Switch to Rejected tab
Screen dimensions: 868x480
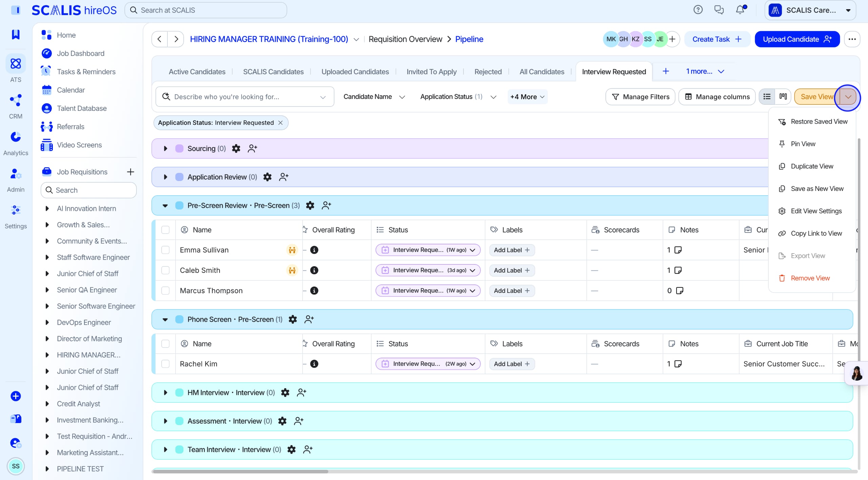point(488,72)
